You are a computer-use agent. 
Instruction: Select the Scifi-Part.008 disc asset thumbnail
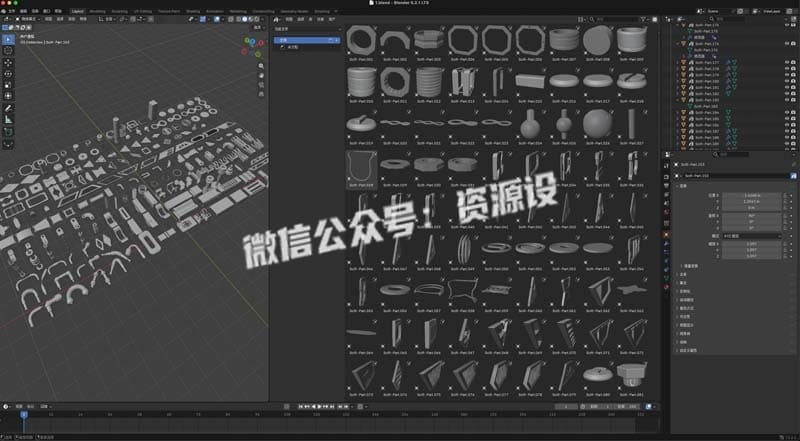tap(597, 42)
